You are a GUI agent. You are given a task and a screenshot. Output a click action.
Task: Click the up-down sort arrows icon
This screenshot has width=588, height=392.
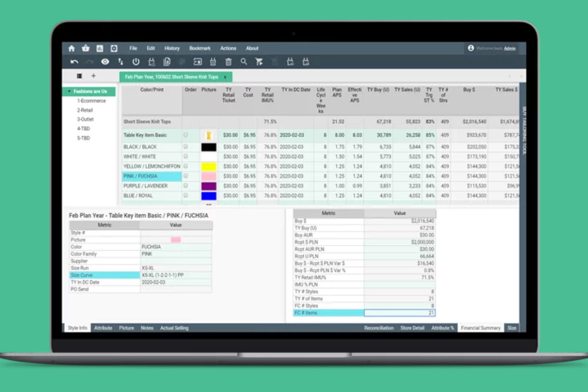coord(120,62)
